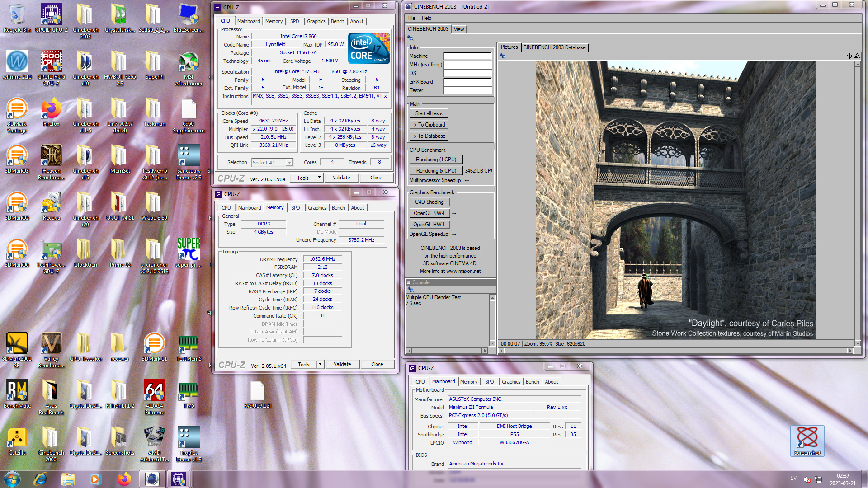Click the console horizontal scrollbar
This screenshot has height=488, width=868.
tap(447, 351)
